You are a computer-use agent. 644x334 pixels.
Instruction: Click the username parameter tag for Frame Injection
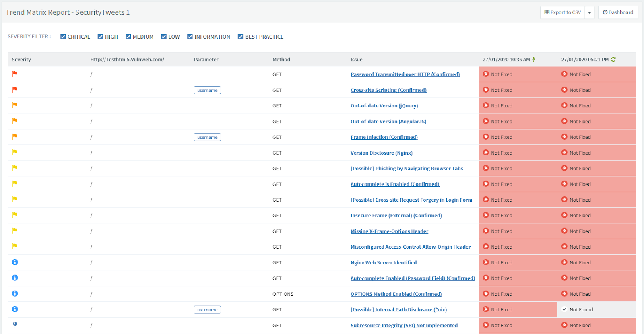[207, 137]
